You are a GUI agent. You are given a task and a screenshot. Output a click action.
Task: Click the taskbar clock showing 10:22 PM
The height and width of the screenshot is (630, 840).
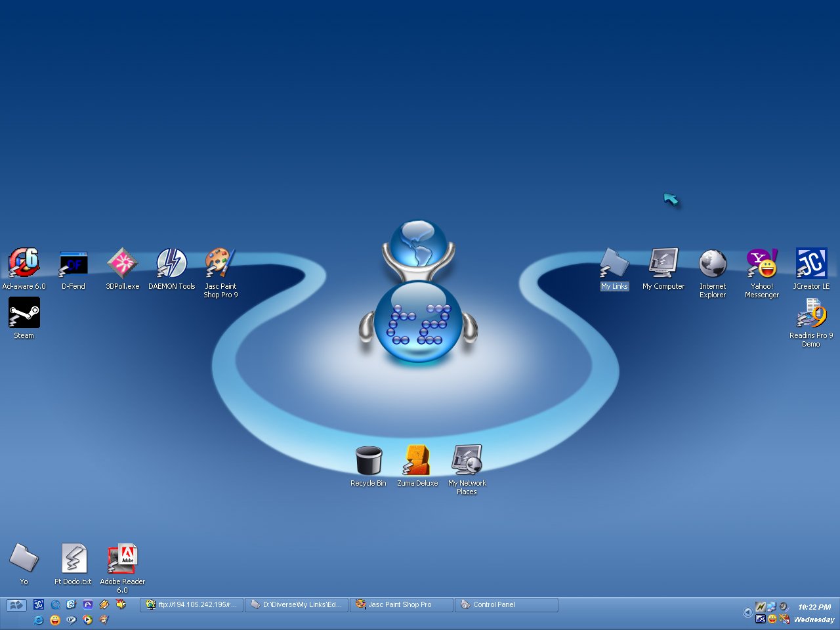coord(814,607)
